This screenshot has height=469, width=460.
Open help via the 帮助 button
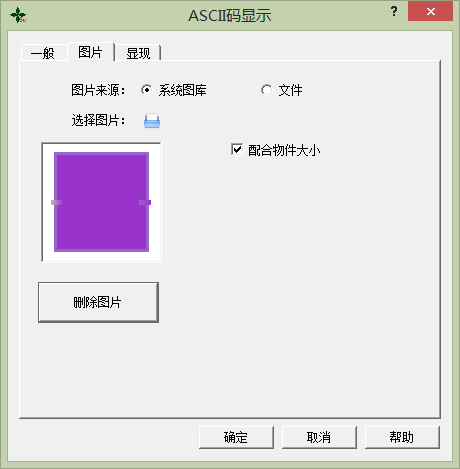pos(402,437)
